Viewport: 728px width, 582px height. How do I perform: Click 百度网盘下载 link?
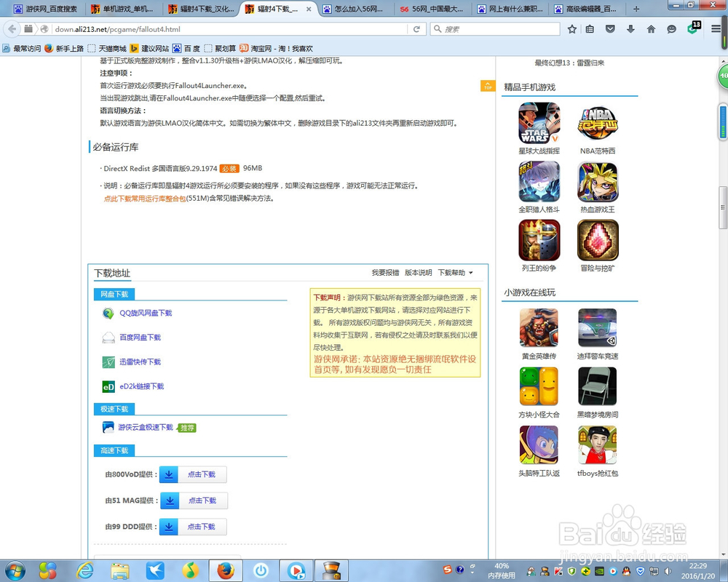(x=141, y=338)
